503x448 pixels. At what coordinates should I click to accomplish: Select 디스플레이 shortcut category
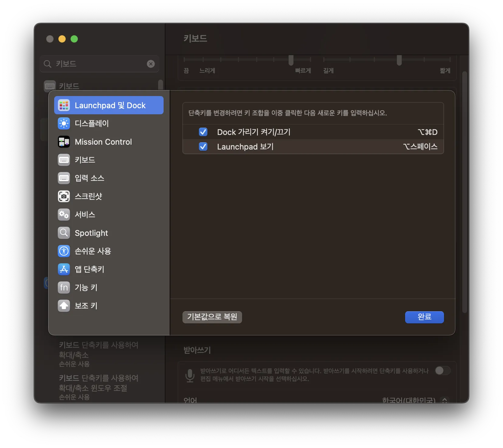click(x=109, y=124)
